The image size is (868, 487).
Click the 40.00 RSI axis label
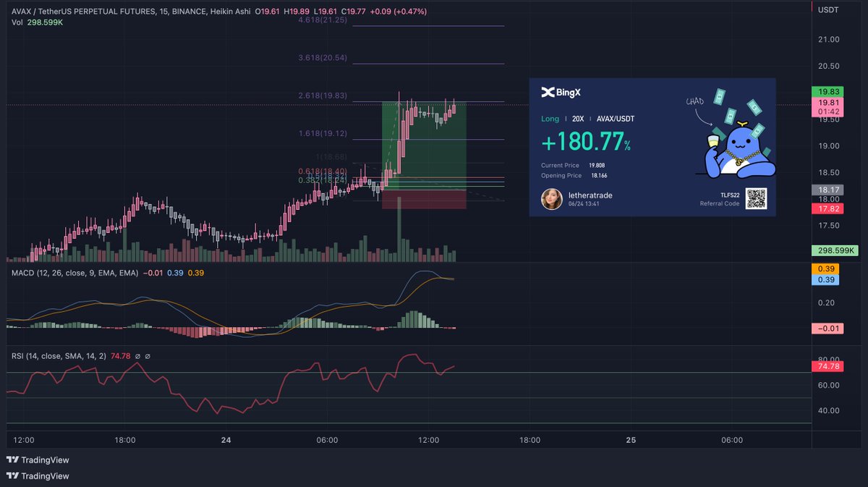pyautogui.click(x=829, y=410)
